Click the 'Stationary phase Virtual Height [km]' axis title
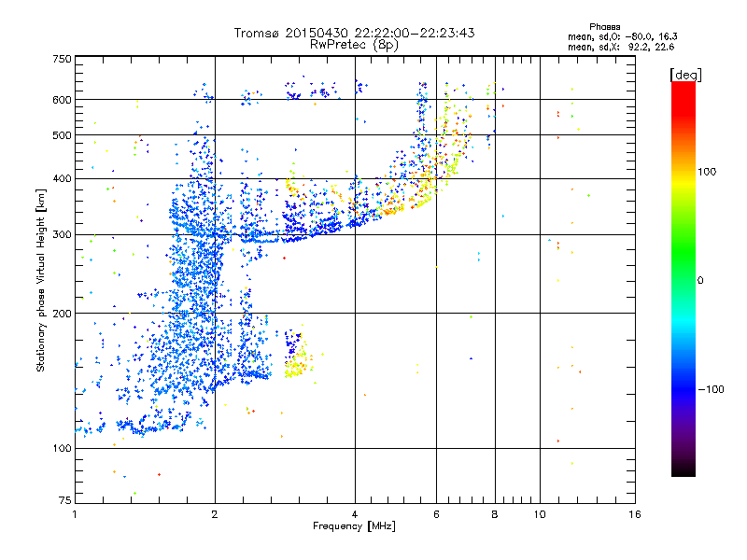This screenshot has width=747, height=560. tap(41, 280)
